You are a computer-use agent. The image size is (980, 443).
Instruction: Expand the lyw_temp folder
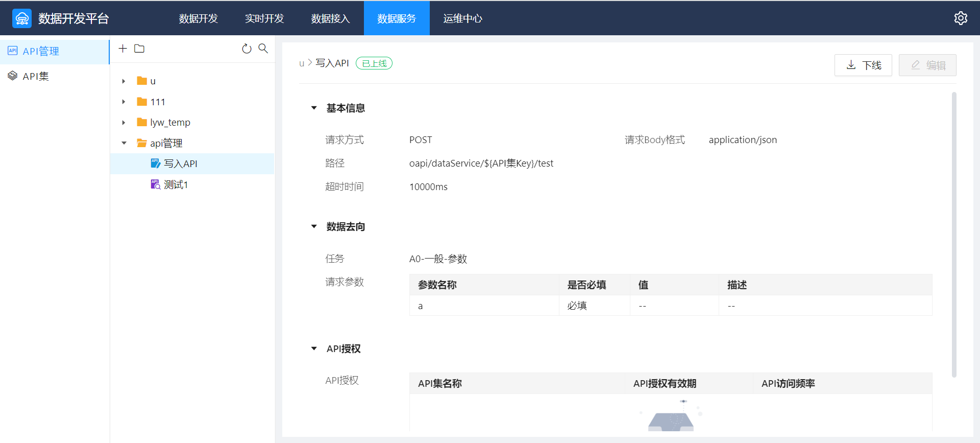(124, 123)
